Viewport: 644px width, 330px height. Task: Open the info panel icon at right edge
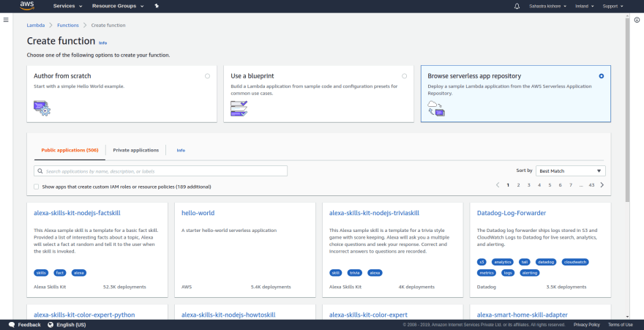coord(637,20)
